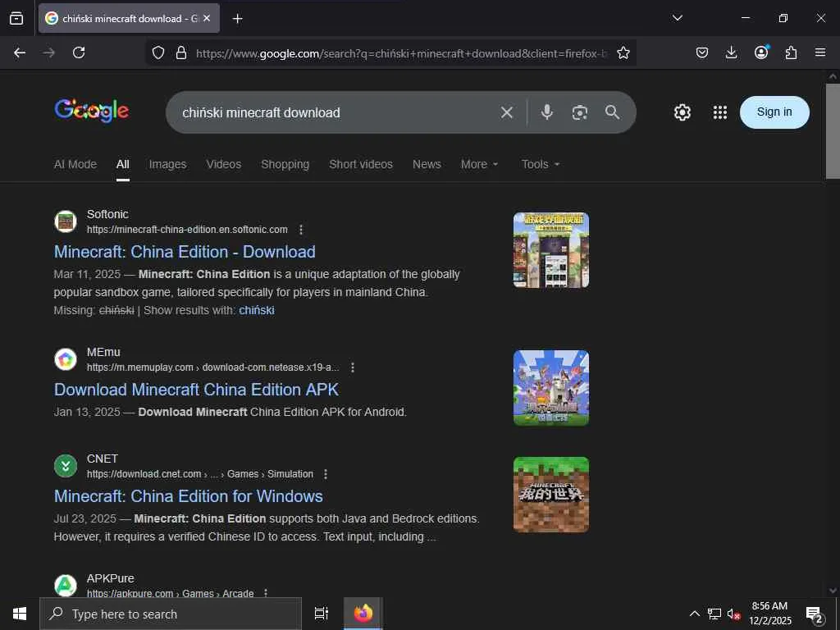Image resolution: width=840 pixels, height=630 pixels.
Task: Open CNET Minecraft thumbnail image
Action: point(550,495)
